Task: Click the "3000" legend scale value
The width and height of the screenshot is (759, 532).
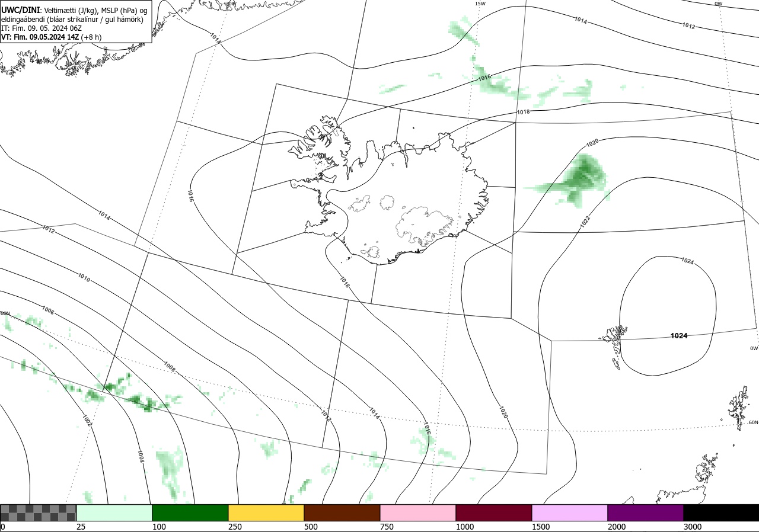Action: point(692,527)
